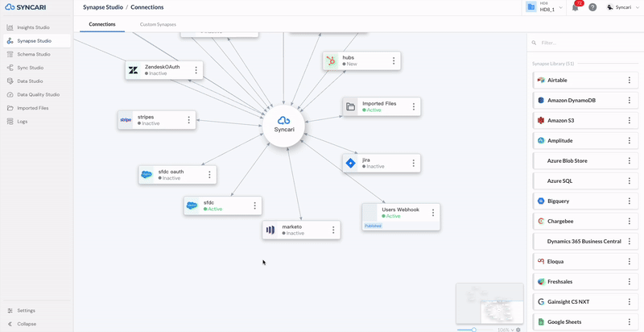Switch to the Custom Synapses tab
This screenshot has width=644, height=332.
(x=158, y=24)
